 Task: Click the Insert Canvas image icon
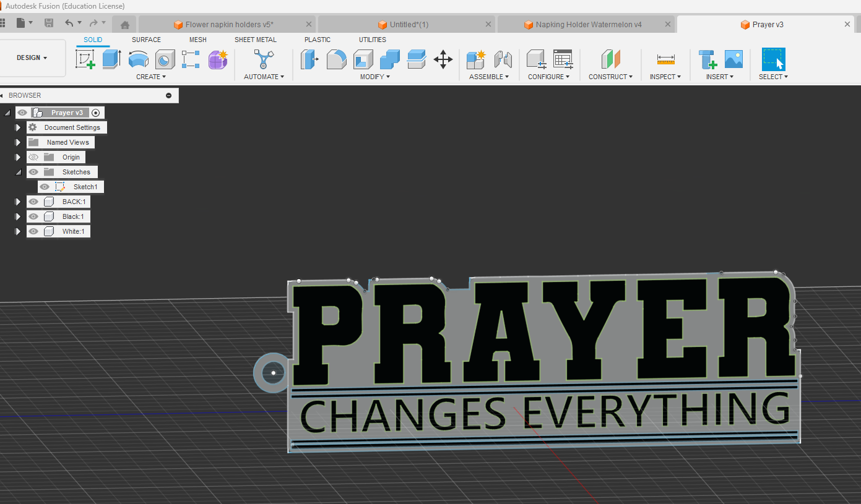[x=733, y=60]
